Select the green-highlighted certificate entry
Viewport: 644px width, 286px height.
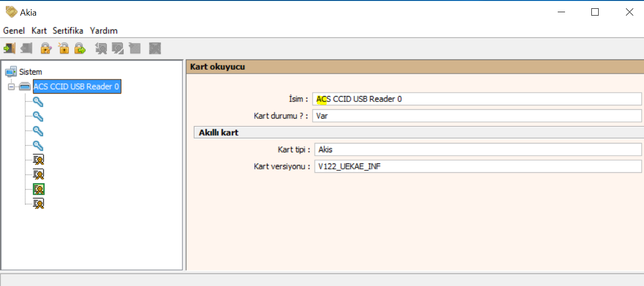39,188
